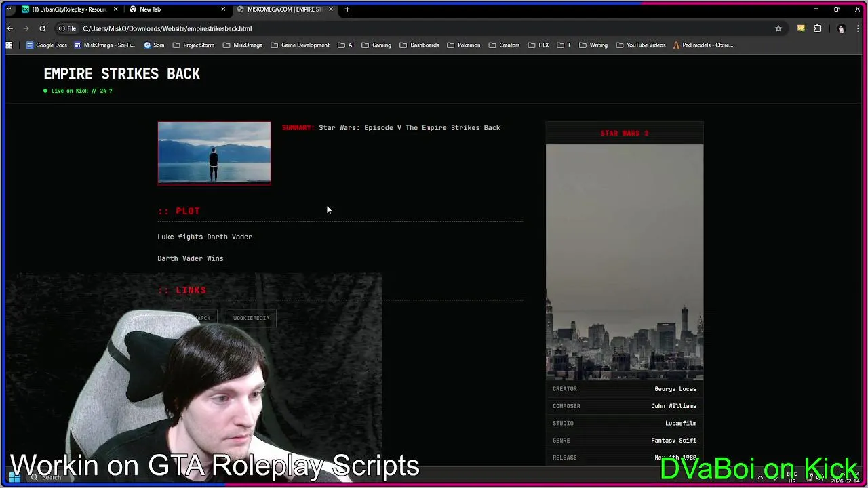Open the city skyline infobox image
868x488 pixels.
click(625, 262)
